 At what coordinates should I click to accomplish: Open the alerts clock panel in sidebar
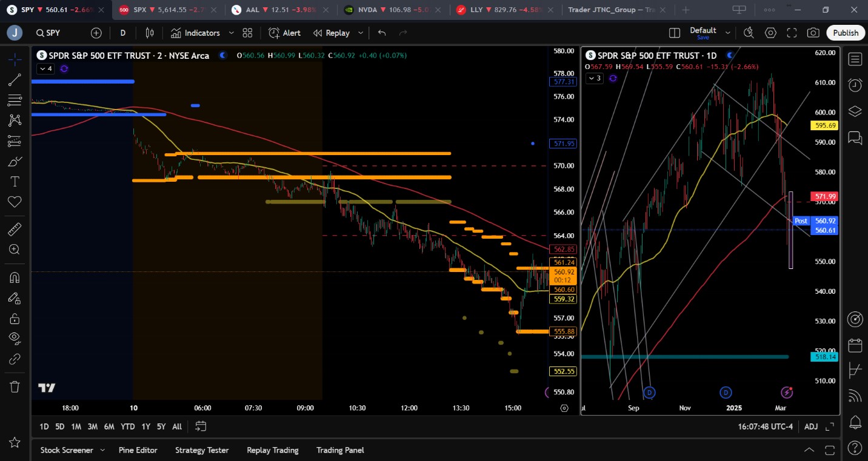(x=855, y=85)
